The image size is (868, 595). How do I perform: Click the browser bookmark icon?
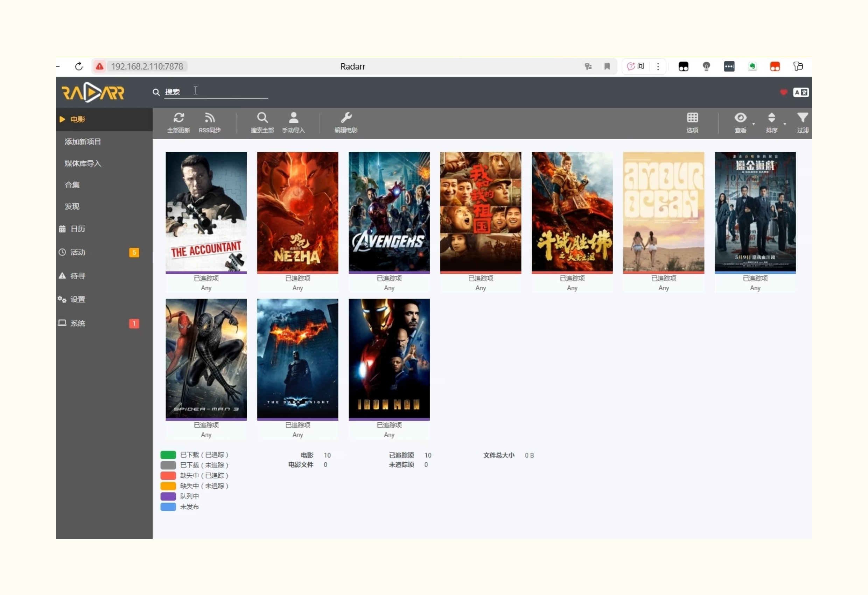607,66
